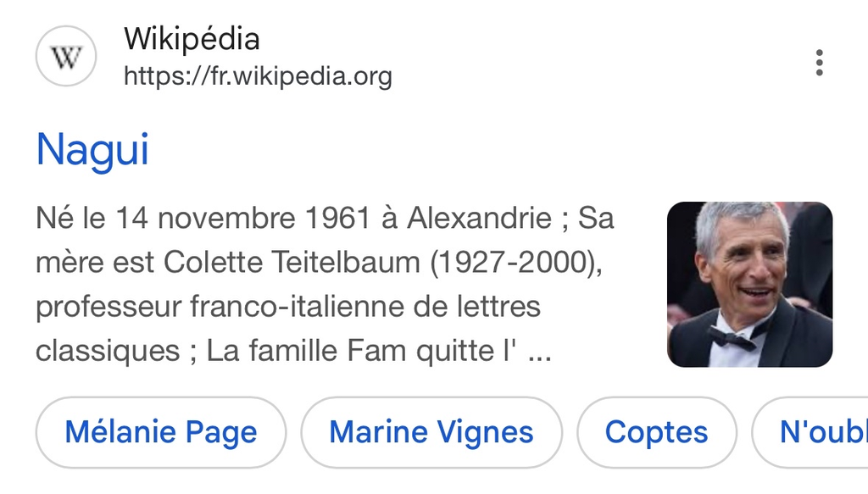This screenshot has height=494, width=868.
Task: Select the Coptes chip
Action: tap(656, 432)
